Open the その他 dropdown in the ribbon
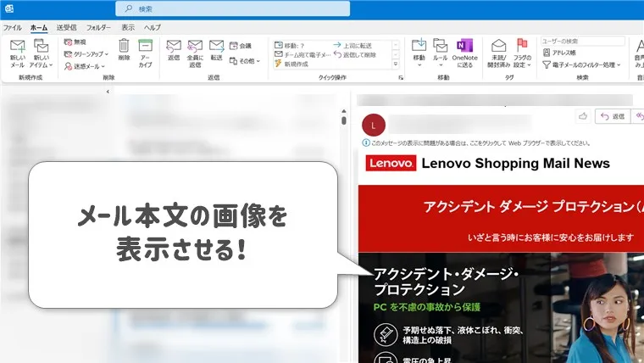 pos(244,61)
